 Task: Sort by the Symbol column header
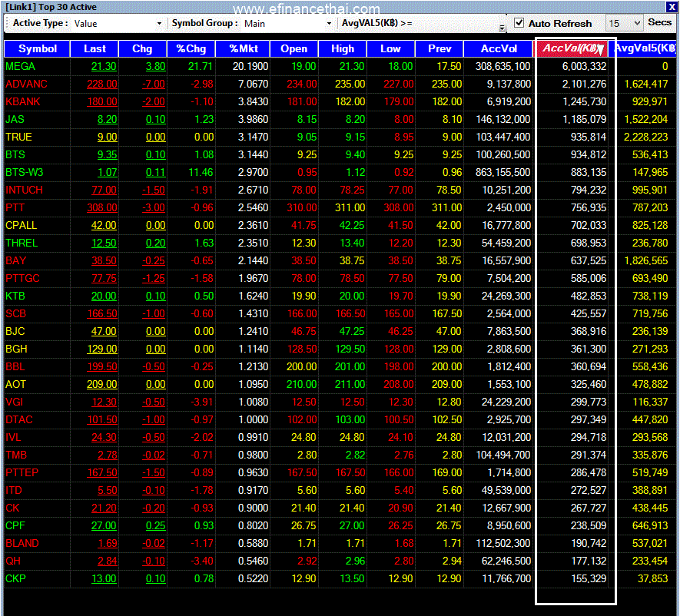point(38,48)
